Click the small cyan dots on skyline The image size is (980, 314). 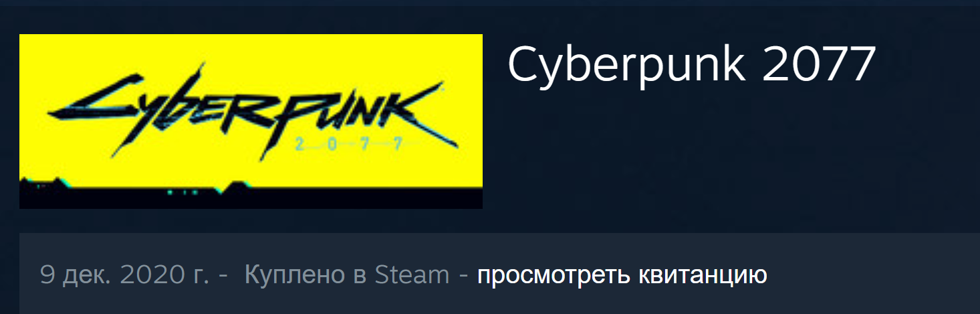click(182, 193)
